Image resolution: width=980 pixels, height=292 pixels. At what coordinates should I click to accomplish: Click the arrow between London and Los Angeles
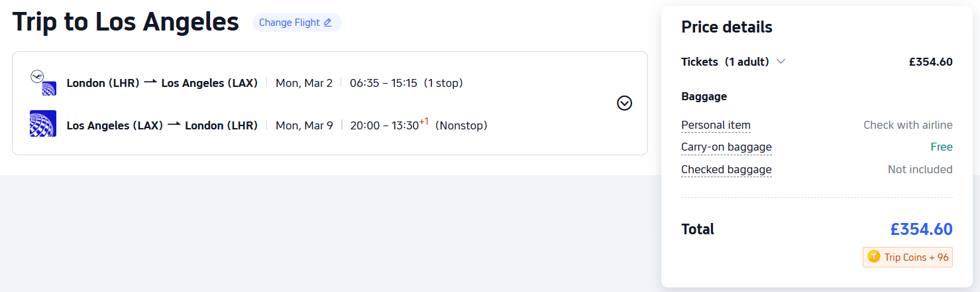(x=150, y=82)
